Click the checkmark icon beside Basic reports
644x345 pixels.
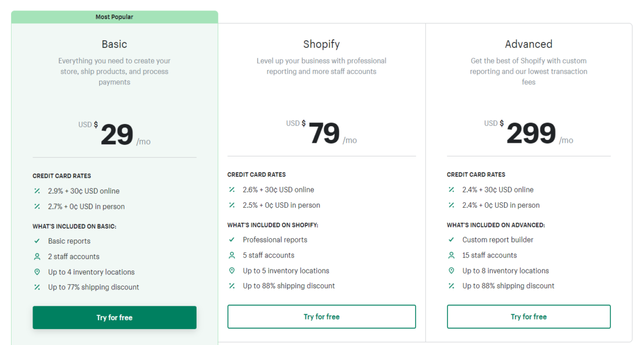click(x=36, y=241)
